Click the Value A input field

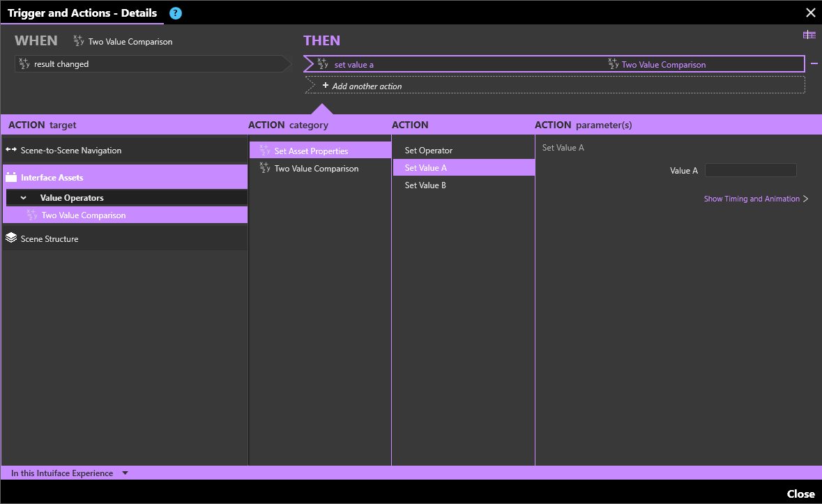pyautogui.click(x=750, y=170)
